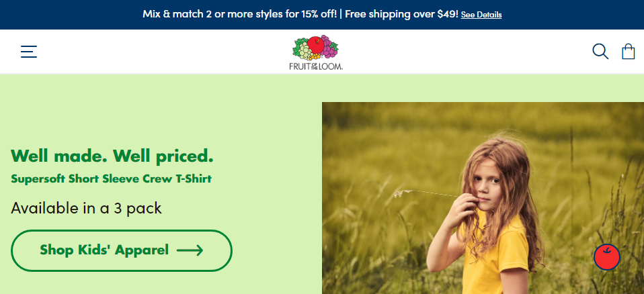Click the 'Well made. Well priced.' headline
The width and height of the screenshot is (644, 294).
[112, 156]
